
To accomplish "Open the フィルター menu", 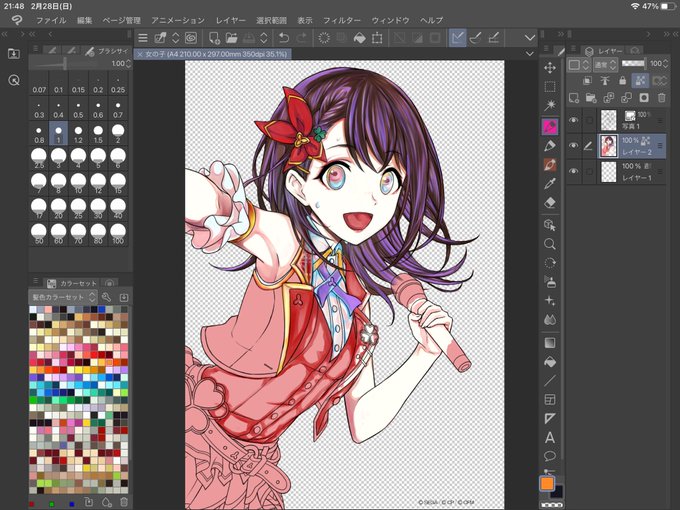I will 342,20.
